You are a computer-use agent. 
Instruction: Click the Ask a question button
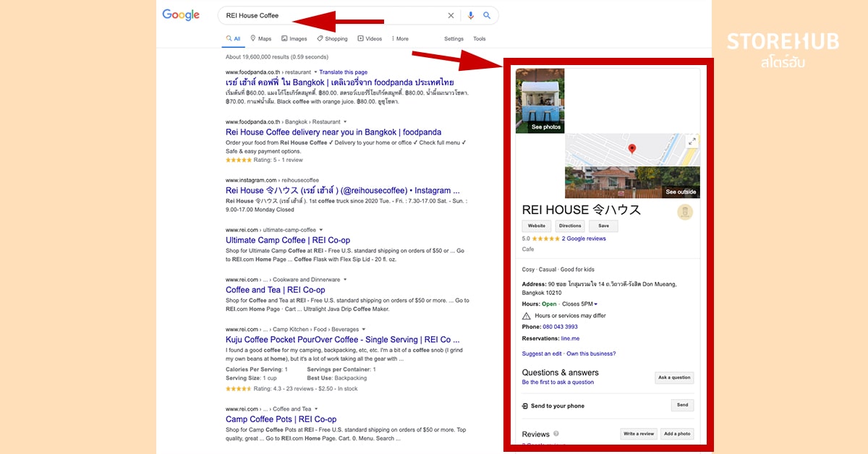(x=674, y=377)
